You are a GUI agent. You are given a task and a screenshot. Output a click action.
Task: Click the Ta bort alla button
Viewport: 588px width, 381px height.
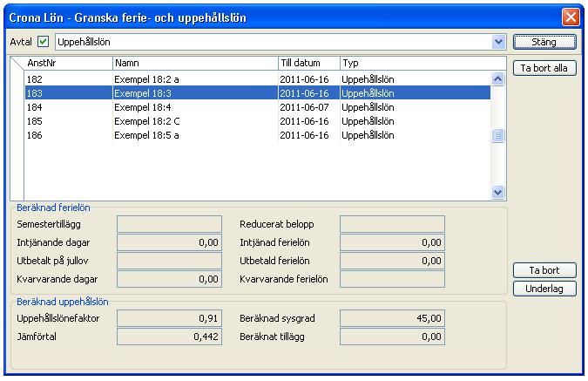[x=544, y=68]
